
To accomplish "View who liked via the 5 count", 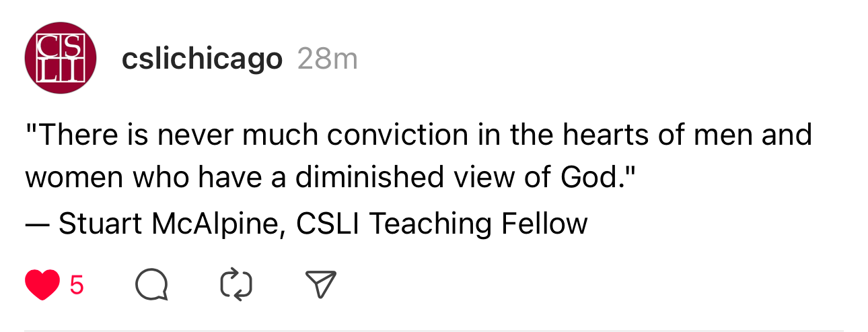I will click(77, 286).
